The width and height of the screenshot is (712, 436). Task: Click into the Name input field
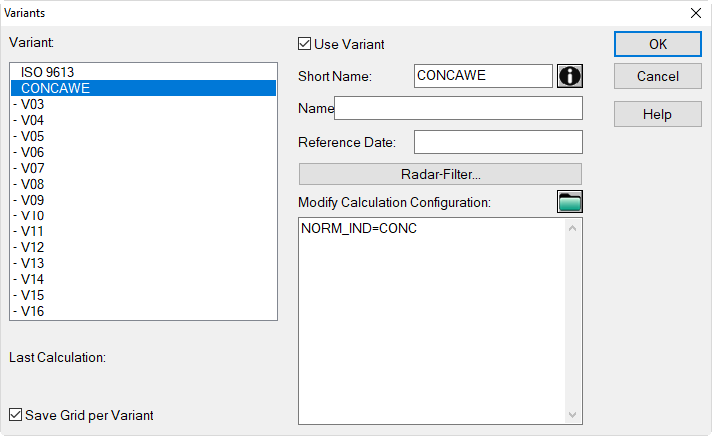[x=458, y=108]
